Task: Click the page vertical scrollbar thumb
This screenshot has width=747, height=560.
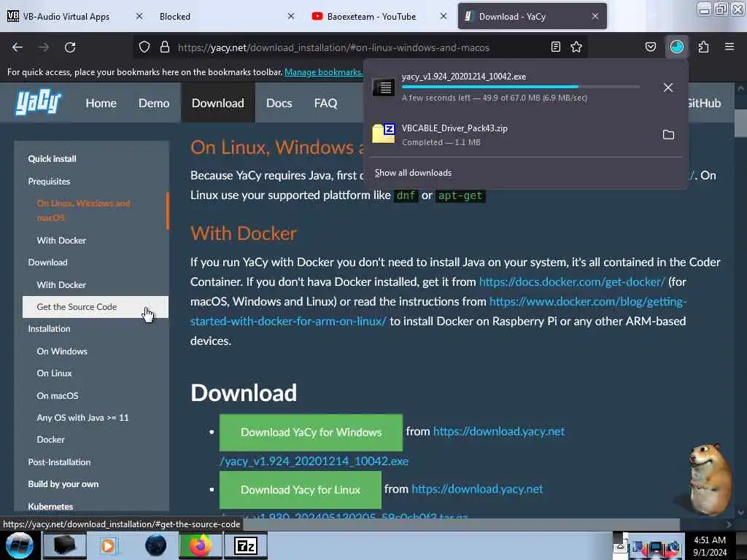Action: point(740,122)
